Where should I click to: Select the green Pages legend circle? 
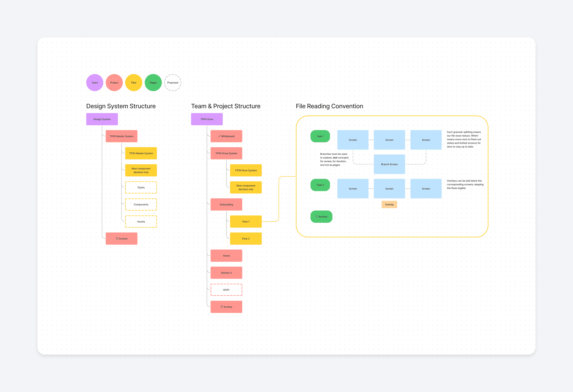[153, 83]
